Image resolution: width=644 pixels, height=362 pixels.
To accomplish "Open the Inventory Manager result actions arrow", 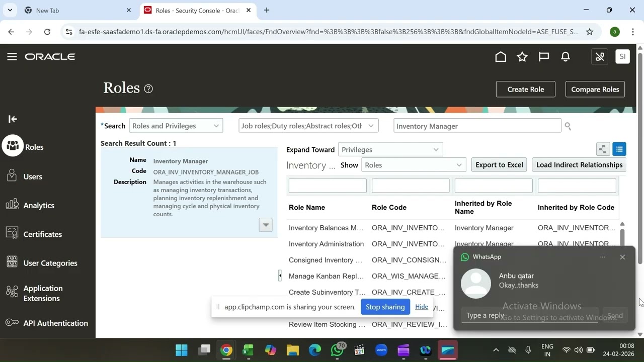I will point(266,225).
